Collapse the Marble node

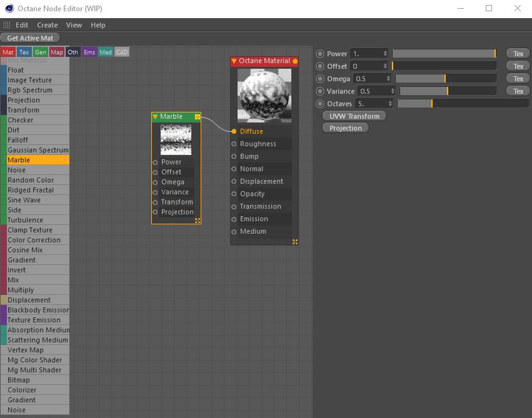click(x=155, y=117)
